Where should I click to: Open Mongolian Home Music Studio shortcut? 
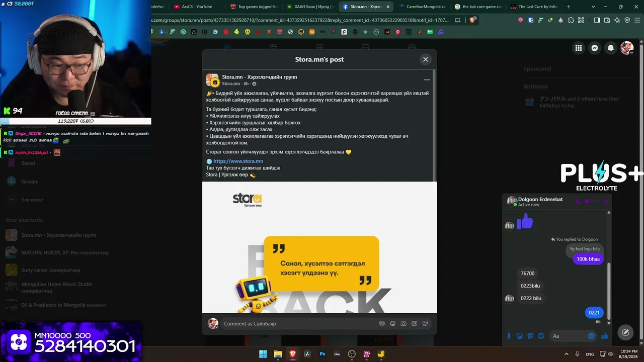(56, 287)
